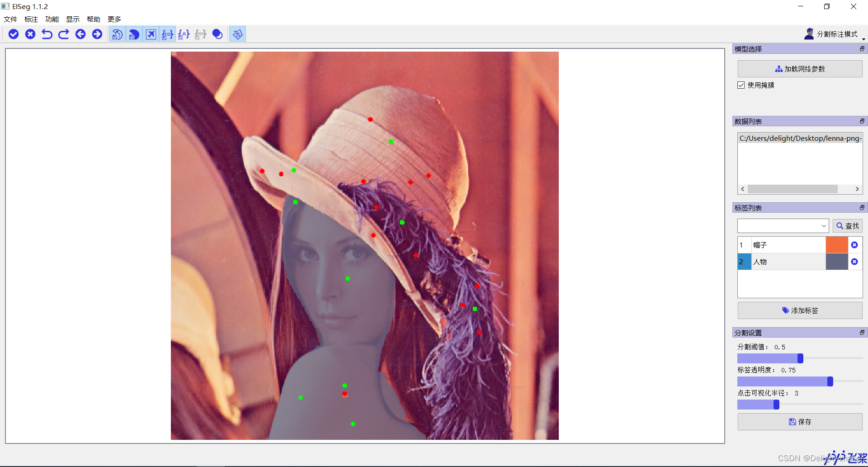Open the 功能 menu
Viewport: 868px width, 467px height.
tap(52, 19)
